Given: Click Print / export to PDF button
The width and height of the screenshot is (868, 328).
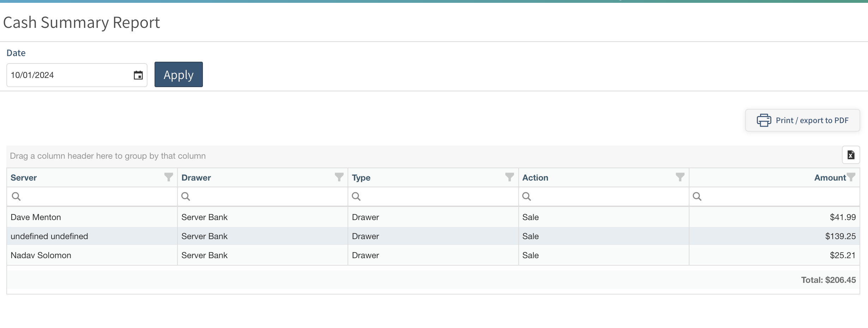Looking at the screenshot, I should (x=802, y=120).
